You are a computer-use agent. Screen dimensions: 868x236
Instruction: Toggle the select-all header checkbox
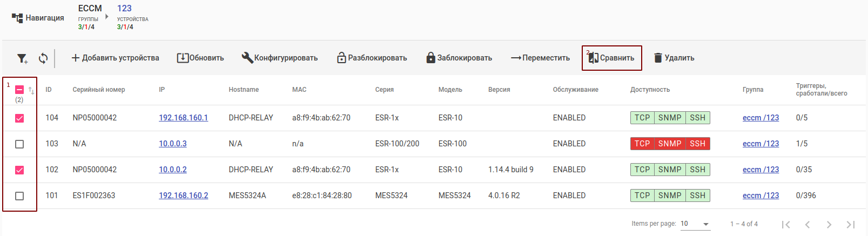(x=19, y=90)
